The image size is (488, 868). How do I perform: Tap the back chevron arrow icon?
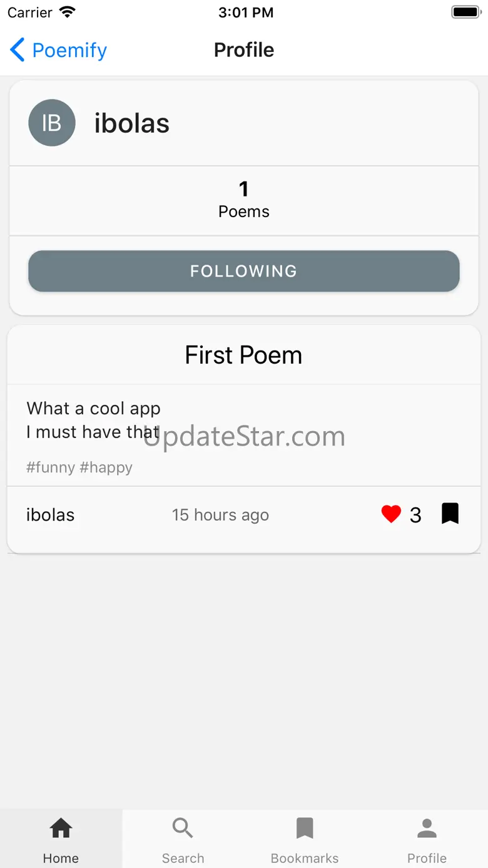[x=18, y=50]
